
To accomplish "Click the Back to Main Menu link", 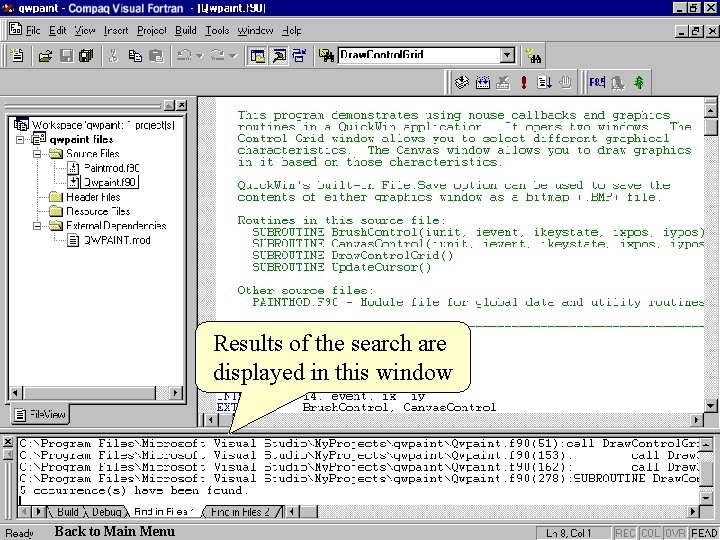I will pos(115,531).
